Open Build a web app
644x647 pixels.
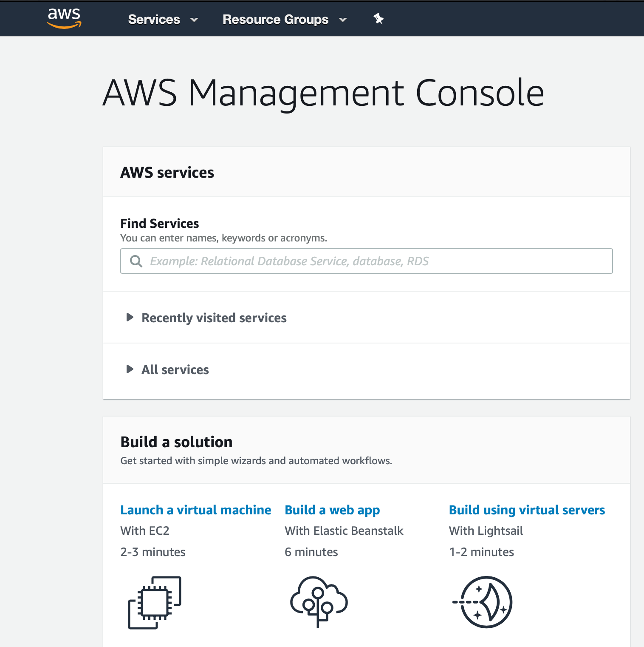click(x=332, y=510)
